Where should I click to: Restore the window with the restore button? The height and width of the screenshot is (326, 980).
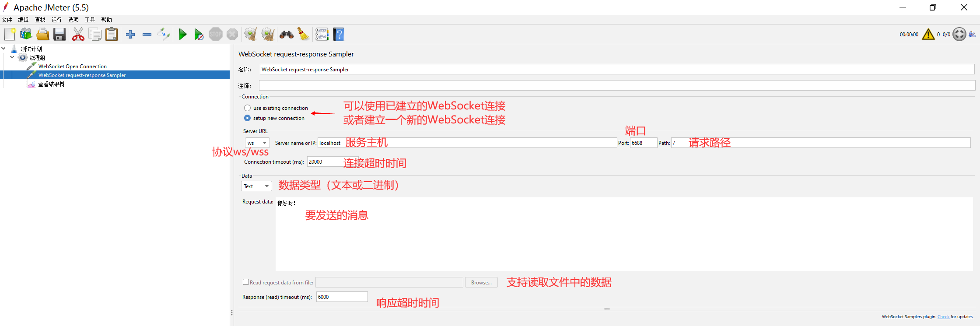point(933,7)
